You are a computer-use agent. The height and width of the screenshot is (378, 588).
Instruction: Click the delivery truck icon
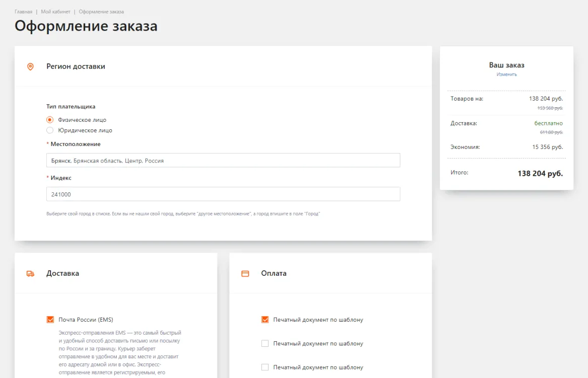click(30, 274)
